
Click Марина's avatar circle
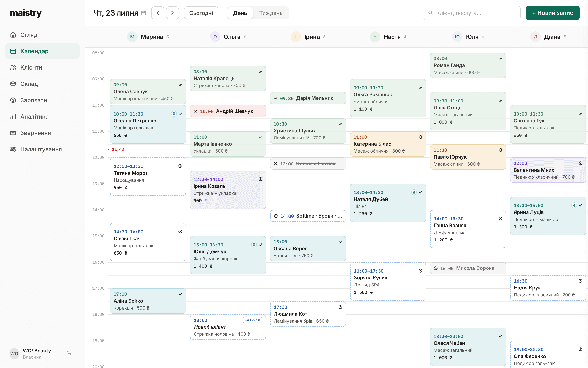[132, 37]
